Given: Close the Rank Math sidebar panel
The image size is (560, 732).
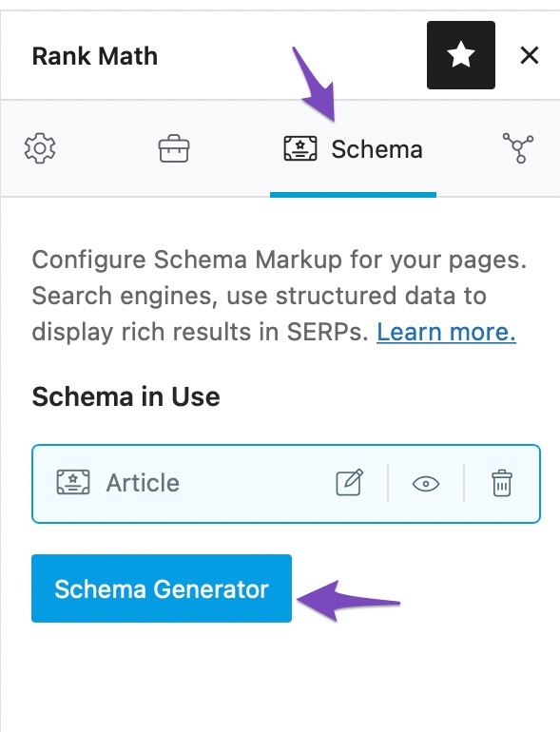Looking at the screenshot, I should tap(530, 55).
